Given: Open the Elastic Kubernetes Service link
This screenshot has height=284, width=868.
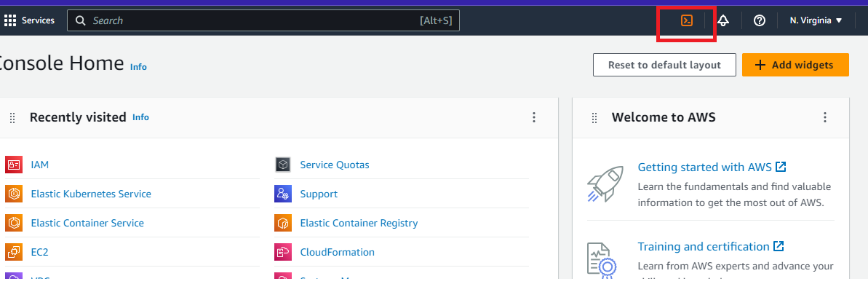Looking at the screenshot, I should coord(91,194).
